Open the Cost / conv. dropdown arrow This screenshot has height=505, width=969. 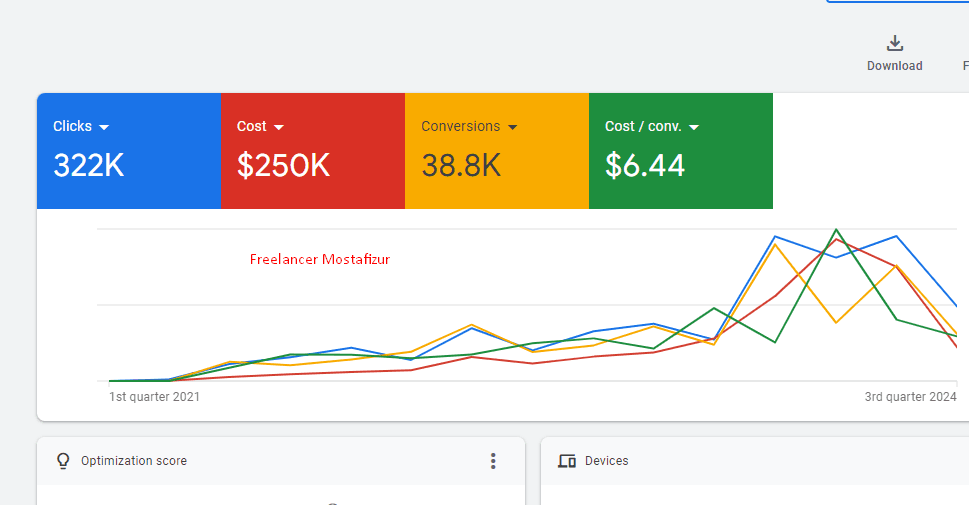(694, 127)
